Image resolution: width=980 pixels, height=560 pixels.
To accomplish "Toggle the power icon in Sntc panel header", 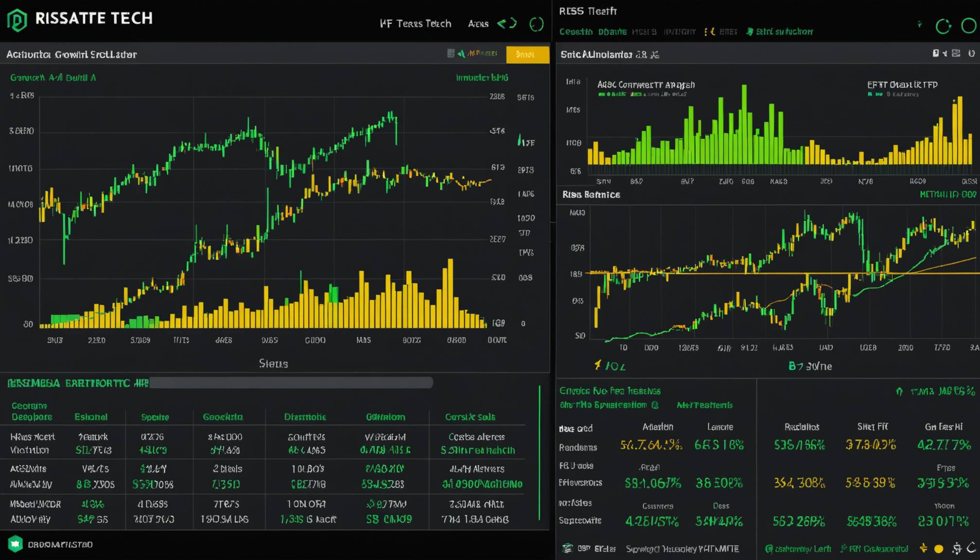I will pos(971,53).
